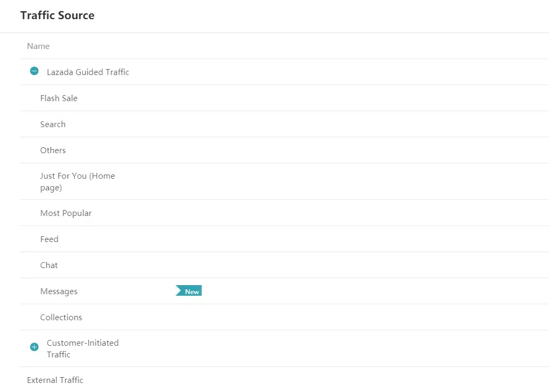
Task: Select the Flash Sale row
Action: 59,98
